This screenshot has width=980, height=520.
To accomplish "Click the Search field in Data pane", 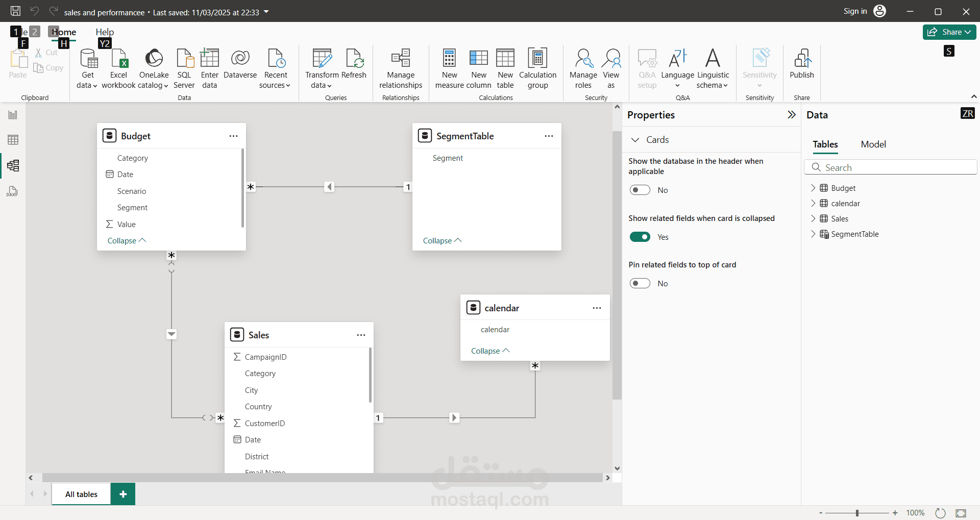I will tap(891, 167).
